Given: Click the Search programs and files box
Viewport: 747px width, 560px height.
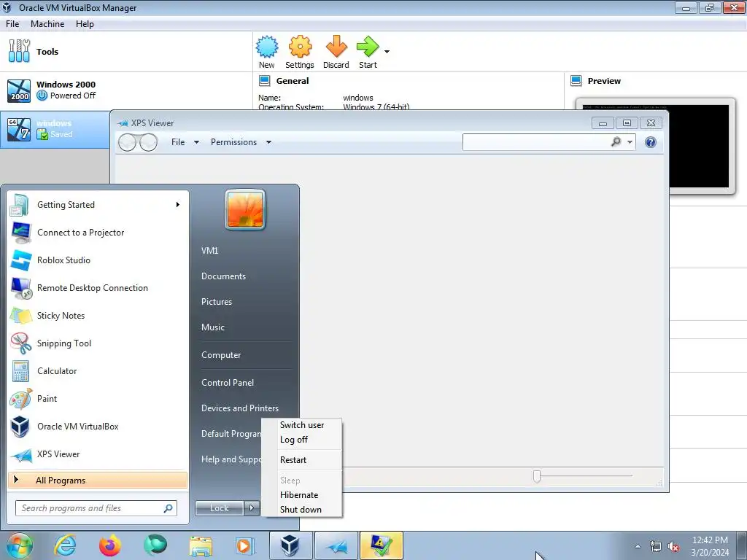Looking at the screenshot, I should coord(96,508).
